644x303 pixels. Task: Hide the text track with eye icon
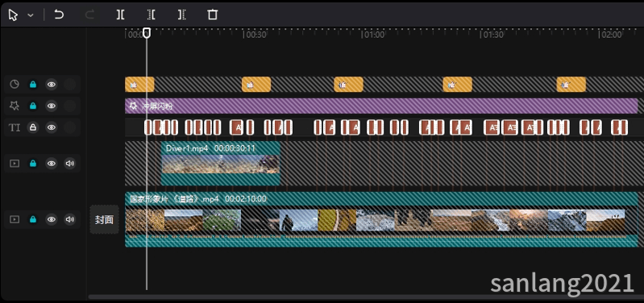(x=52, y=127)
